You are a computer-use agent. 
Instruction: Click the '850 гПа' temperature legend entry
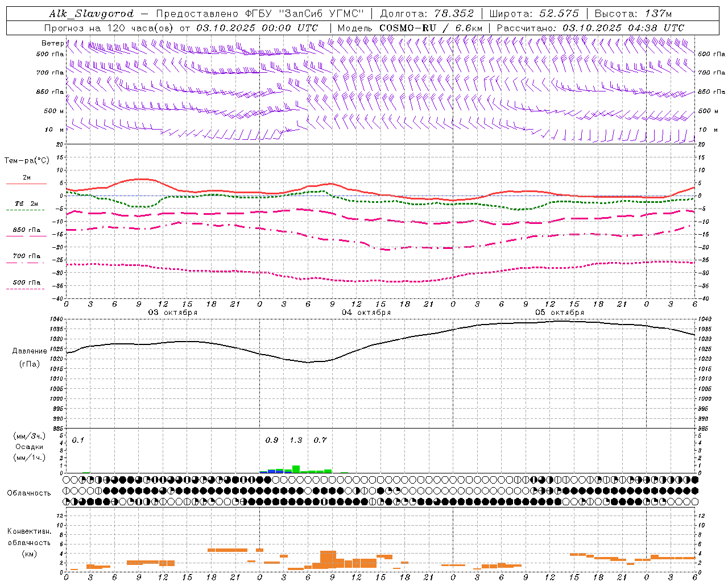coord(27,230)
